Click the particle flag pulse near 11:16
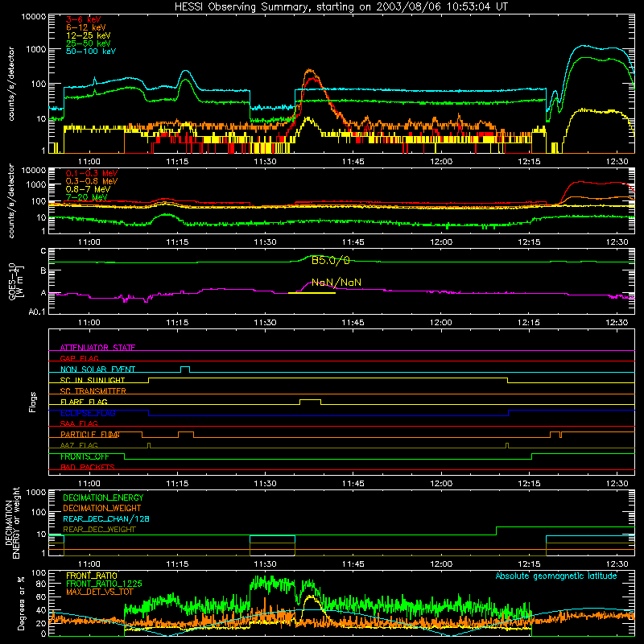The image size is (644, 644). 186,434
